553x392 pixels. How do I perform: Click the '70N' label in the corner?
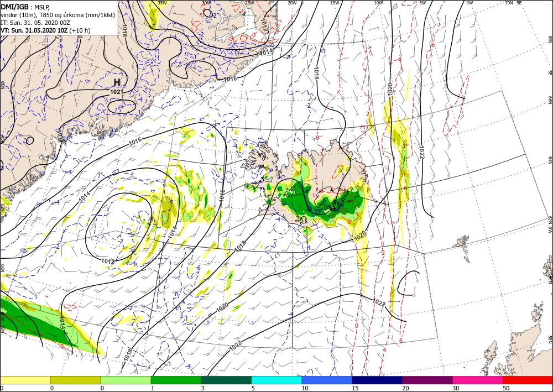[x=509, y=3]
